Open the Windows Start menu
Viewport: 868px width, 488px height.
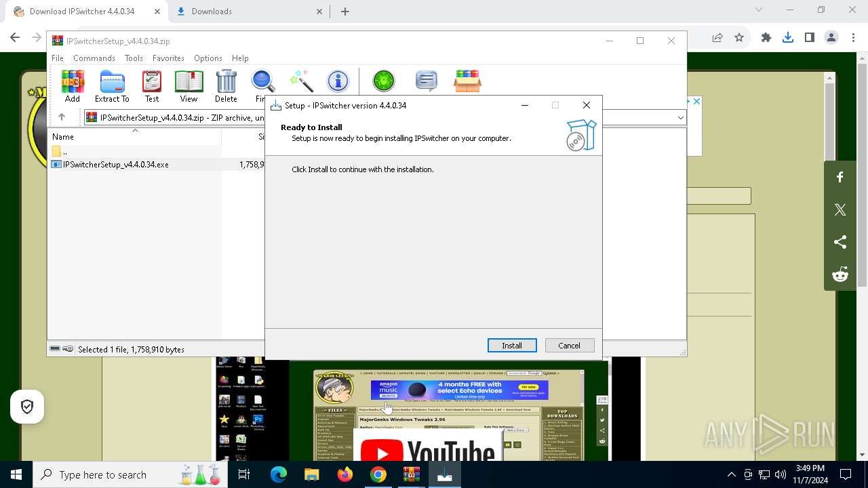[16, 474]
